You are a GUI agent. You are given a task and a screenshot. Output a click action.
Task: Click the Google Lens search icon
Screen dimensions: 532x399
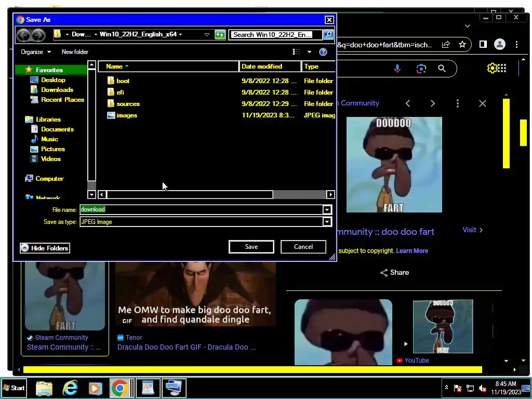(421, 69)
